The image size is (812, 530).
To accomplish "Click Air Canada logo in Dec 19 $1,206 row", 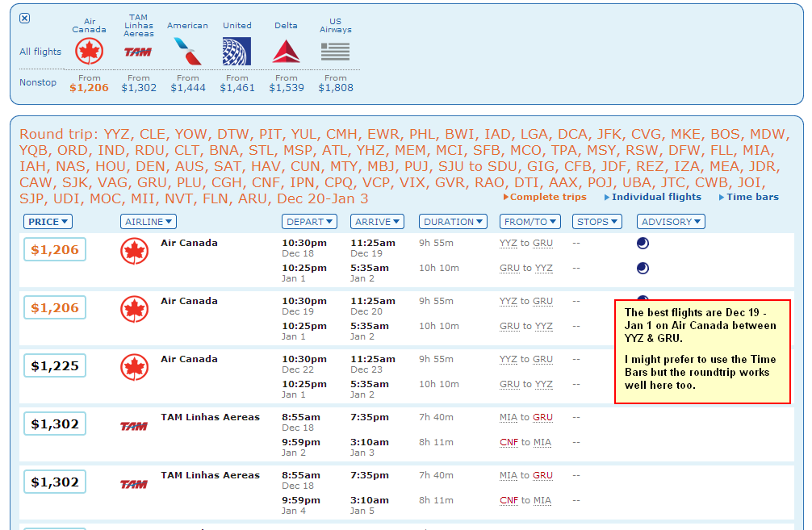I will [x=135, y=310].
